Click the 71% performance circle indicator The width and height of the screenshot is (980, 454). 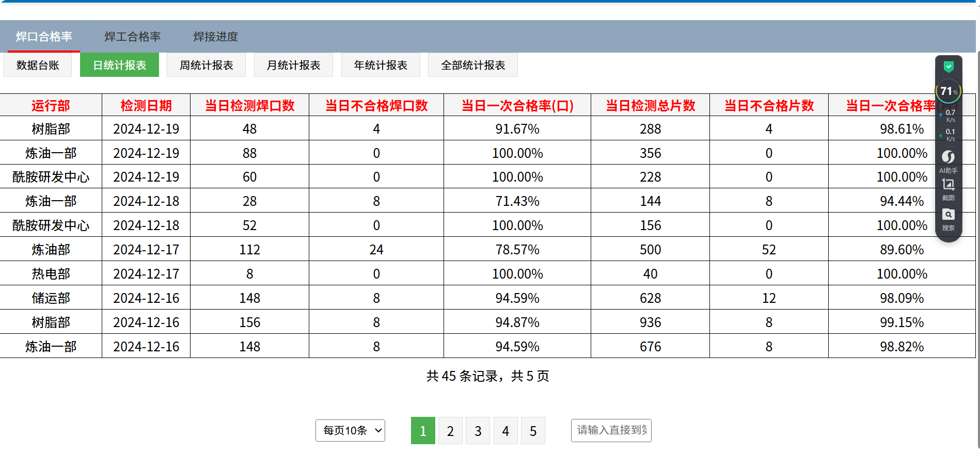pyautogui.click(x=949, y=91)
